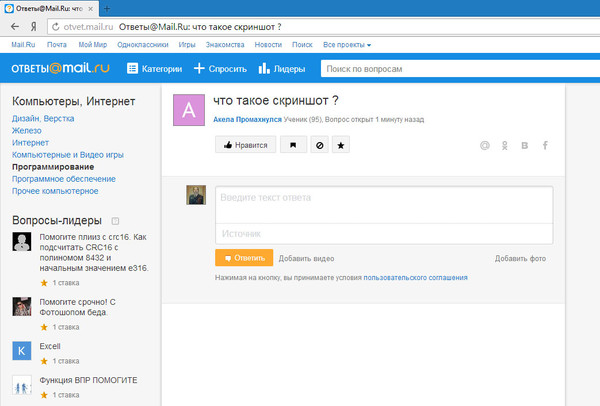Open Прочее компьютерное category
Viewport: 600px width, 406px height.
click(55, 191)
